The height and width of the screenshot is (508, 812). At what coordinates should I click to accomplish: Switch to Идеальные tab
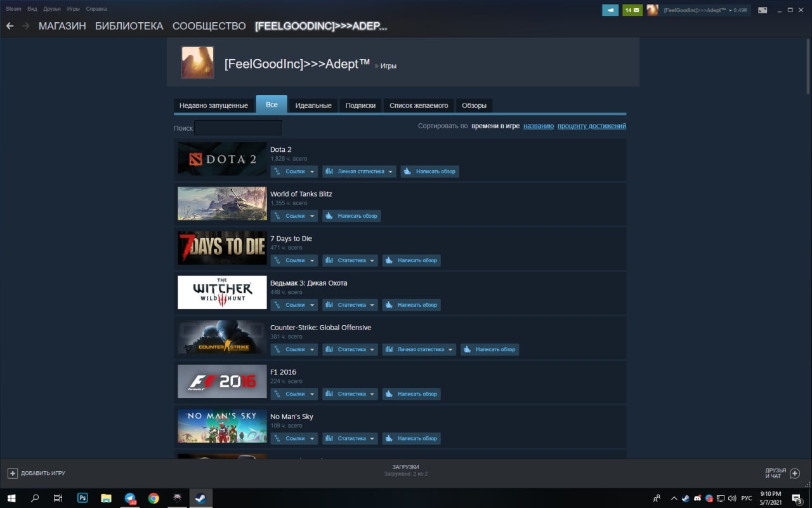313,105
